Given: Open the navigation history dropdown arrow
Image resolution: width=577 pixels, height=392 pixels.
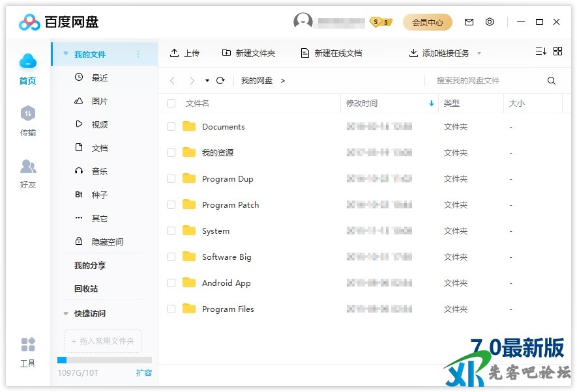Looking at the screenshot, I should (207, 81).
